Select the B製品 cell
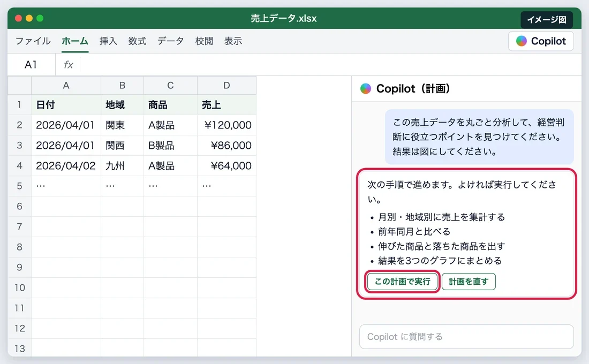Viewport: 589px width, 364px height. pos(170,145)
